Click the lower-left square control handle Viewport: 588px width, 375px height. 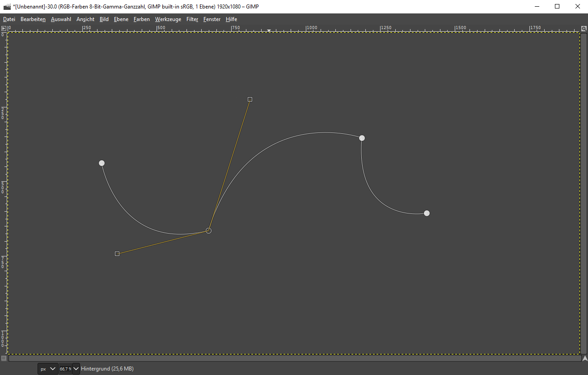[117, 254]
